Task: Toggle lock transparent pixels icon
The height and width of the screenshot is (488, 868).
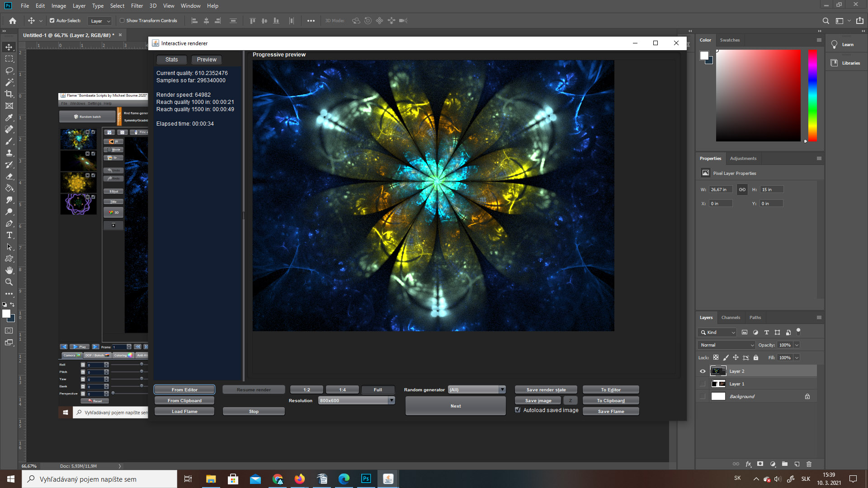Action: [716, 357]
